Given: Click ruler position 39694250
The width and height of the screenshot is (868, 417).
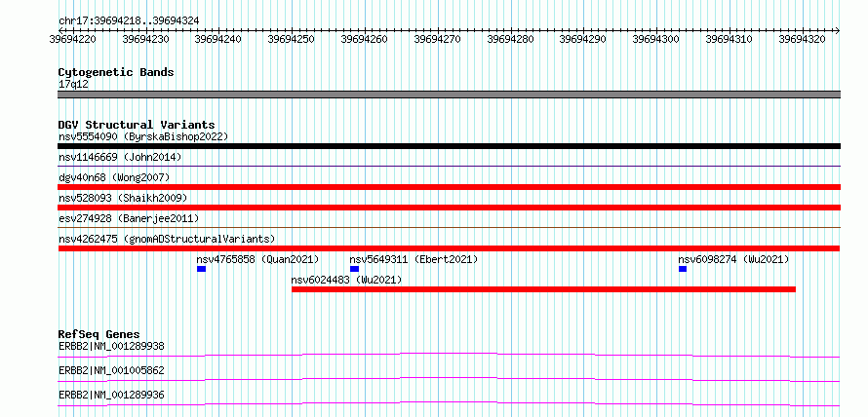Looking at the screenshot, I should (292, 39).
